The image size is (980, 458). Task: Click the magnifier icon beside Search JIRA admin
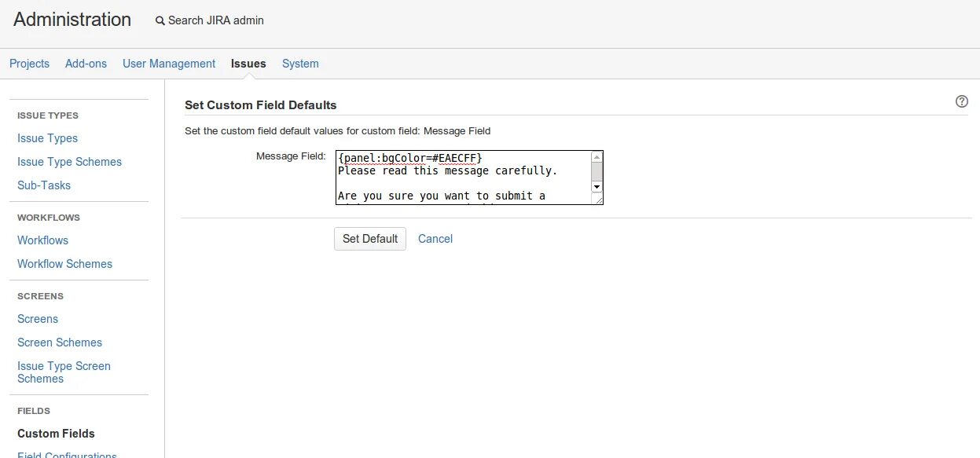coord(160,20)
